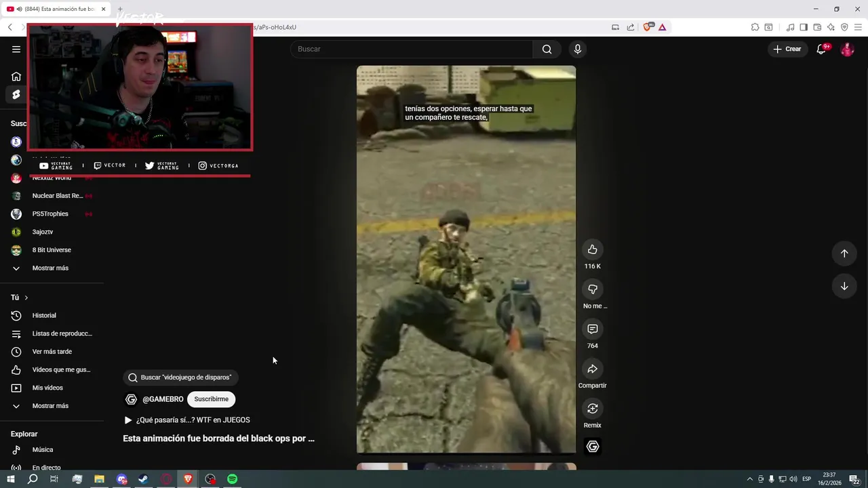Pause the Short video player
Image resolution: width=868 pixels, height=488 pixels.
tap(466, 259)
